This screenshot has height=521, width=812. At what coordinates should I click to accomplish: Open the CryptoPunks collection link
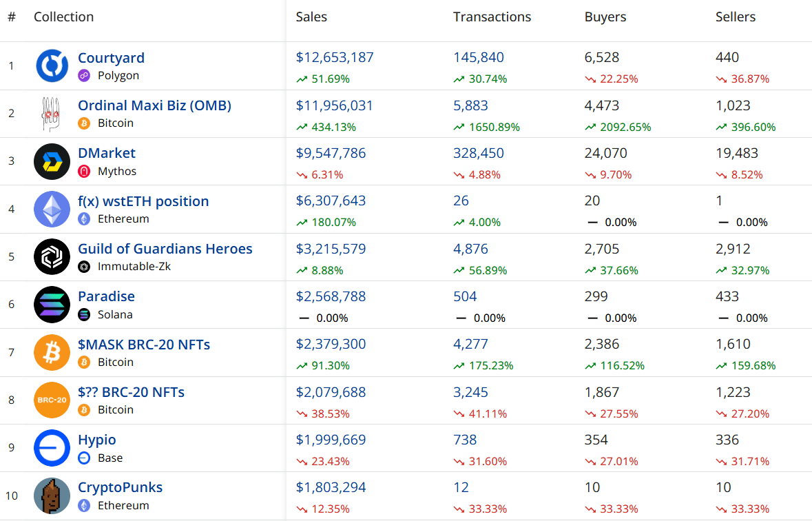(x=120, y=488)
